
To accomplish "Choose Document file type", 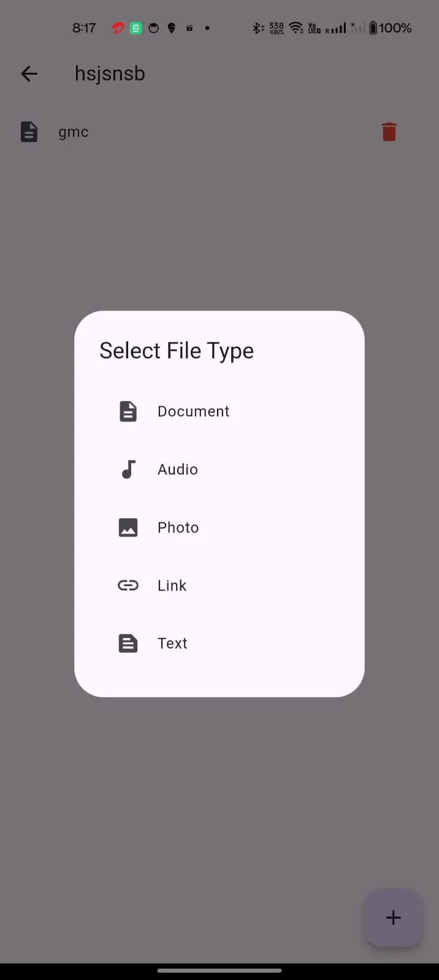I will click(219, 412).
